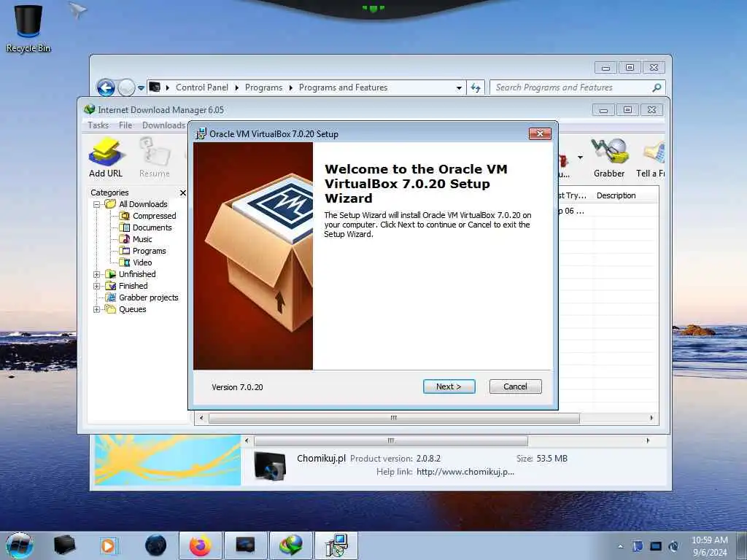Open recent pages dropdown in Control Panel

coord(141,88)
